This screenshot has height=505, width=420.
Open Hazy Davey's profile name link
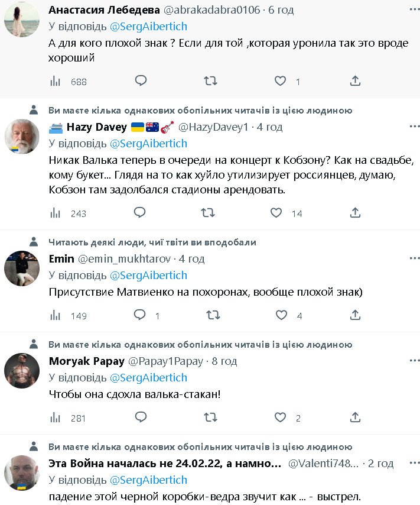pyautogui.click(x=96, y=127)
